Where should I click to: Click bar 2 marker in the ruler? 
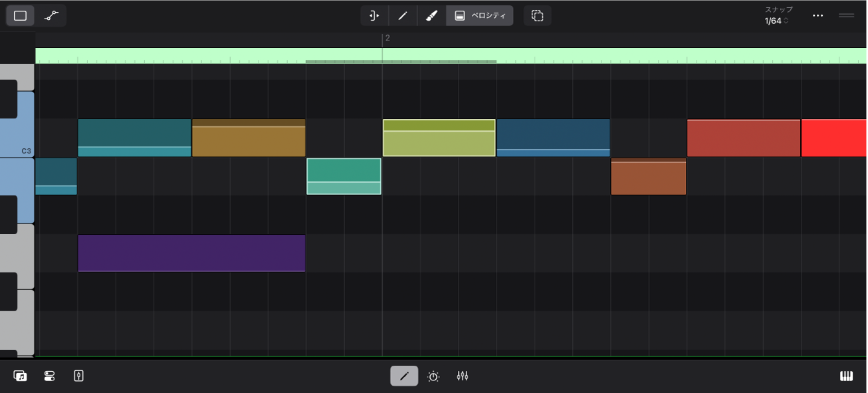click(x=386, y=38)
